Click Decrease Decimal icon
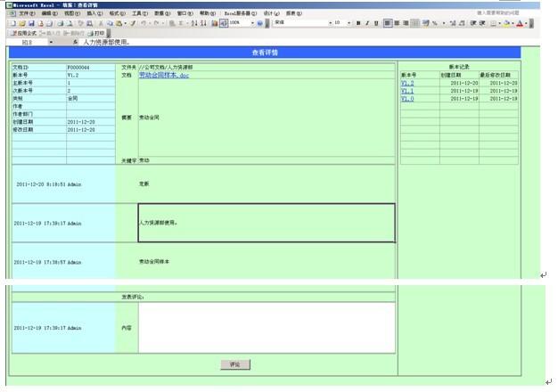 [462, 23]
